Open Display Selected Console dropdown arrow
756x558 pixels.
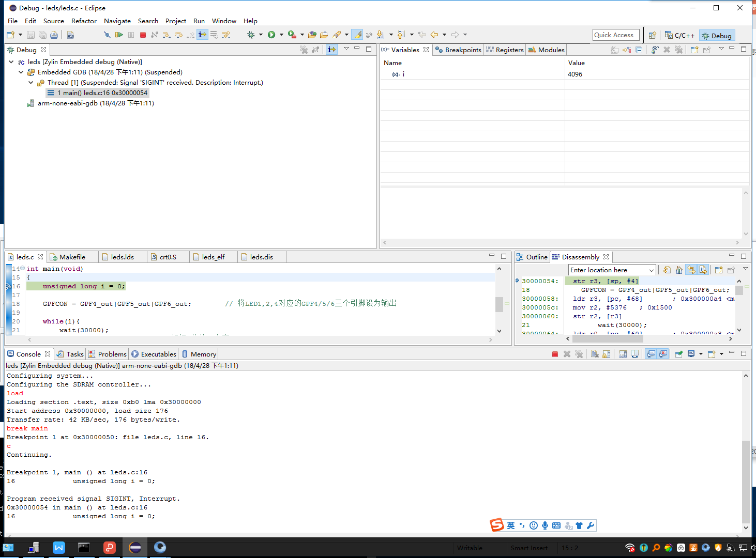coord(701,354)
